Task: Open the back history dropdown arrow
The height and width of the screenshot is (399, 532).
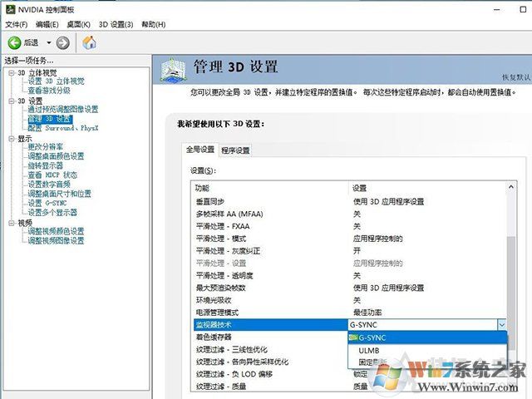Action: pos(49,42)
